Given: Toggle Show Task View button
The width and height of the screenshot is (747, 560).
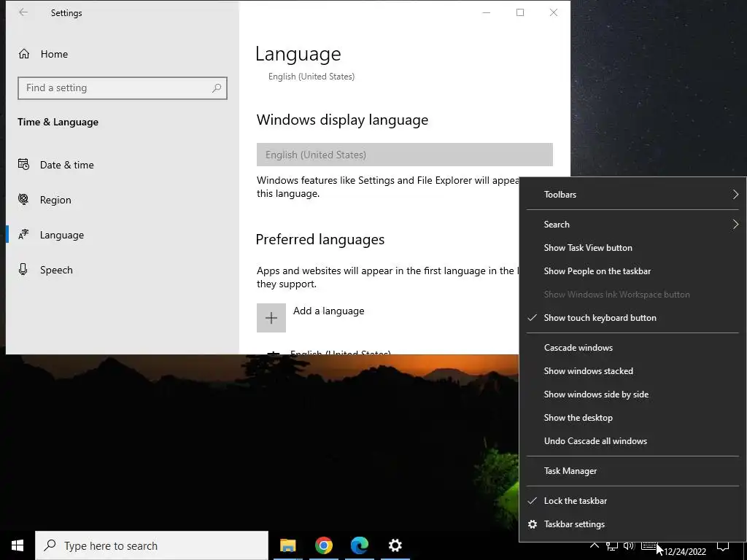Looking at the screenshot, I should pos(632,248).
